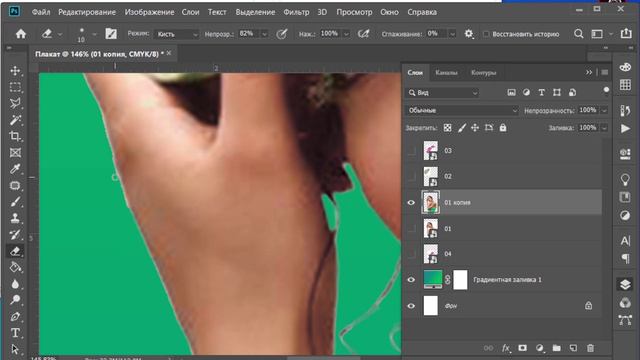Go to the Home screen icon
The image size is (640, 360).
tap(21, 34)
